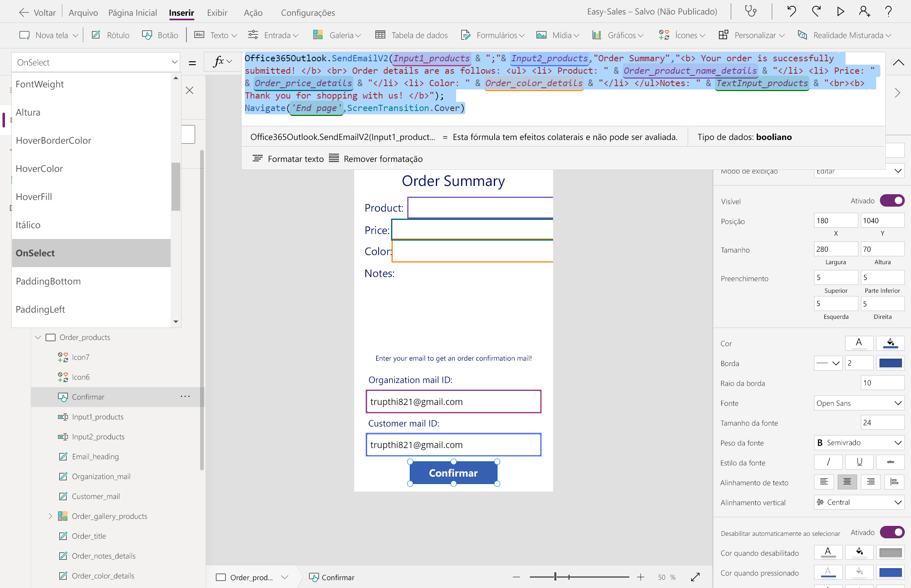The image size is (911, 588).
Task: Expand Order_gallery_products tree node
Action: (50, 516)
